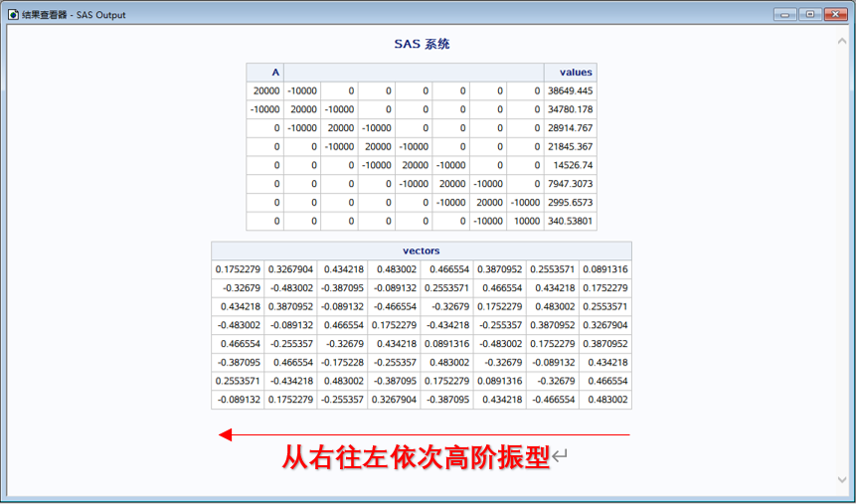Click 0.483002 in the top vectors row
This screenshot has height=504, width=856.
395,269
